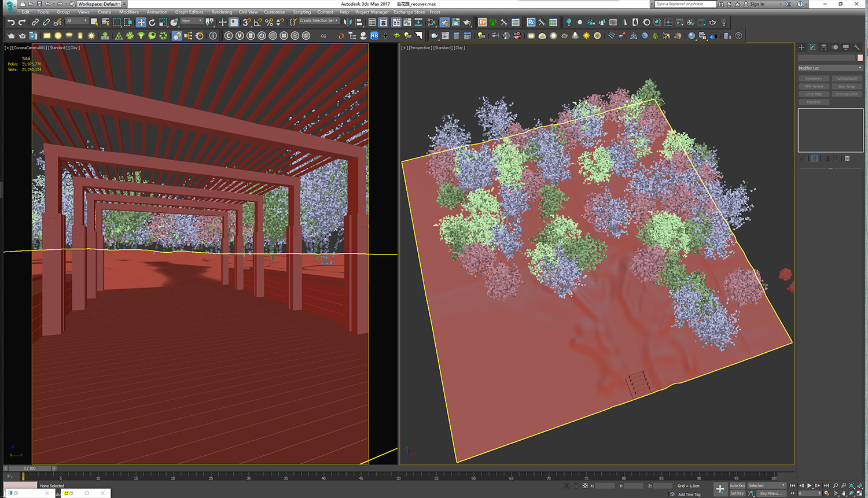Click the Zoom viewport magnifier icon
Viewport: 868px width, 498px height.
click(836, 486)
